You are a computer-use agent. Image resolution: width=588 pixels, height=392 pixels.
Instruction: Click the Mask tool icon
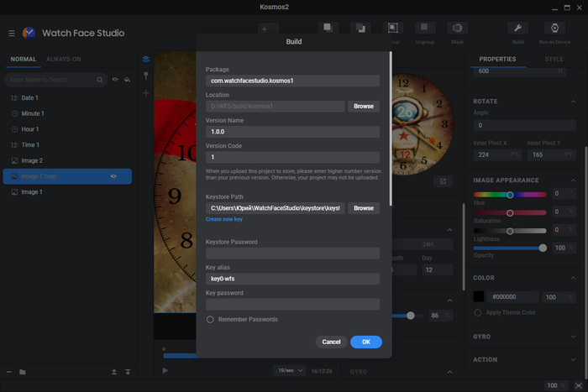[x=457, y=29]
